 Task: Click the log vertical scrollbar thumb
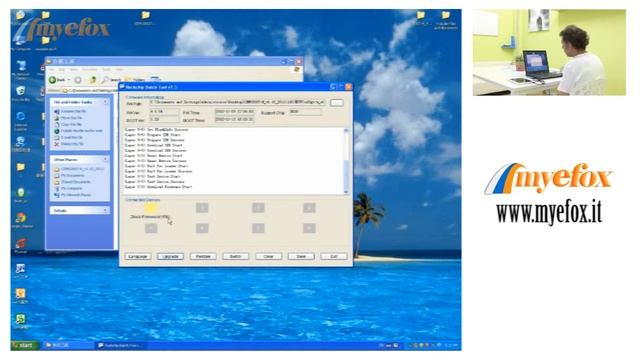[x=346, y=173]
